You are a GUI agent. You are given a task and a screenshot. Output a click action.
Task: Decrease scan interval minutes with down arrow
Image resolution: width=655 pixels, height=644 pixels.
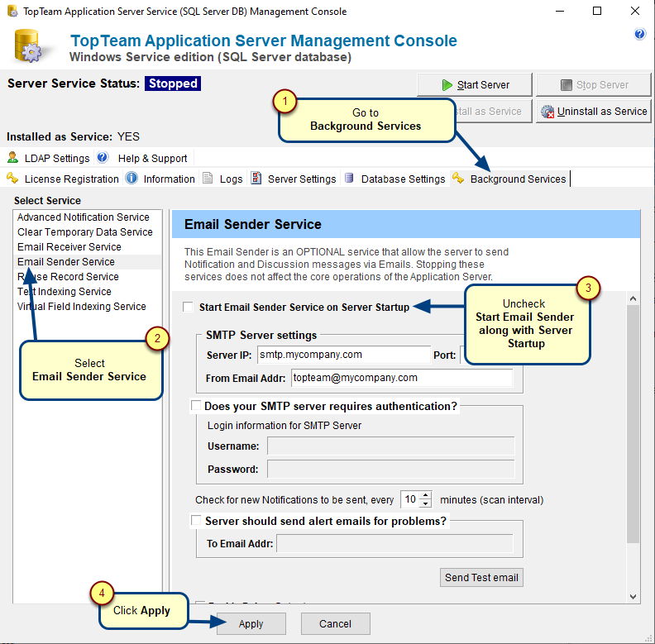click(x=425, y=503)
